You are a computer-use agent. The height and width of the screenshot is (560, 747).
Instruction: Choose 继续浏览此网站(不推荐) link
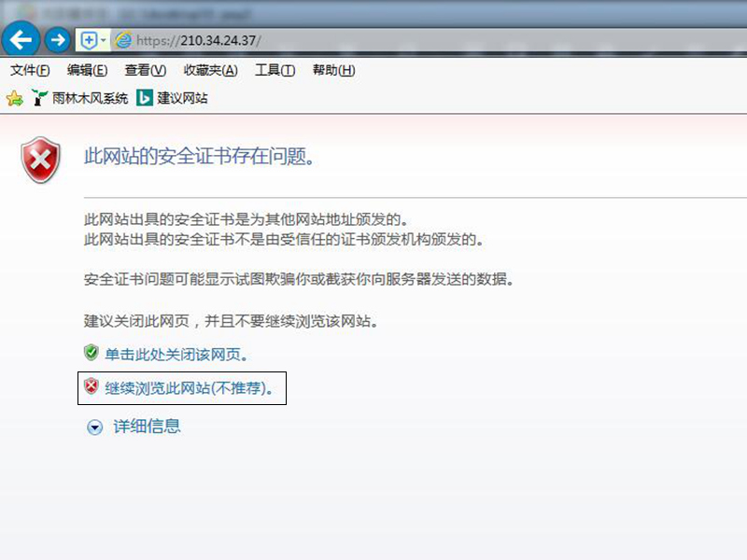(189, 388)
